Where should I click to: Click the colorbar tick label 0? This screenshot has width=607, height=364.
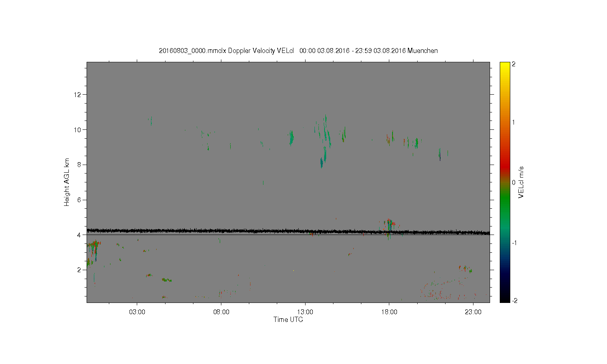coord(514,182)
